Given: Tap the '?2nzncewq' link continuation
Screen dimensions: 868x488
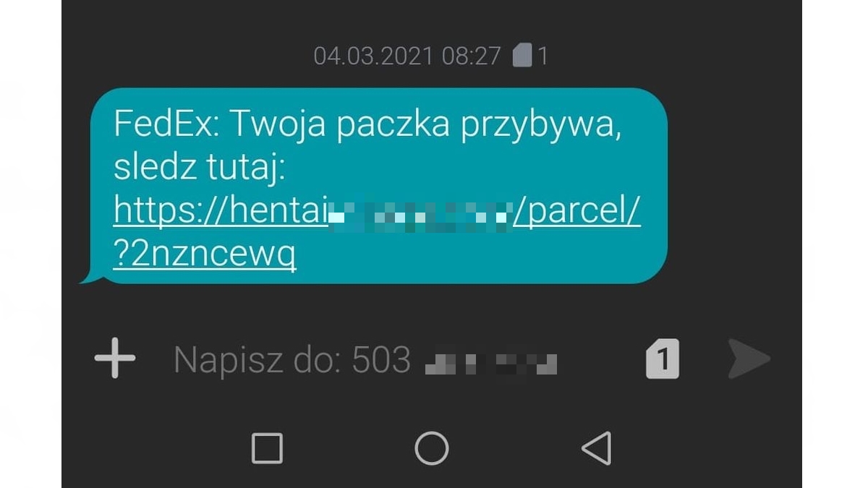Looking at the screenshot, I should click(x=205, y=254).
